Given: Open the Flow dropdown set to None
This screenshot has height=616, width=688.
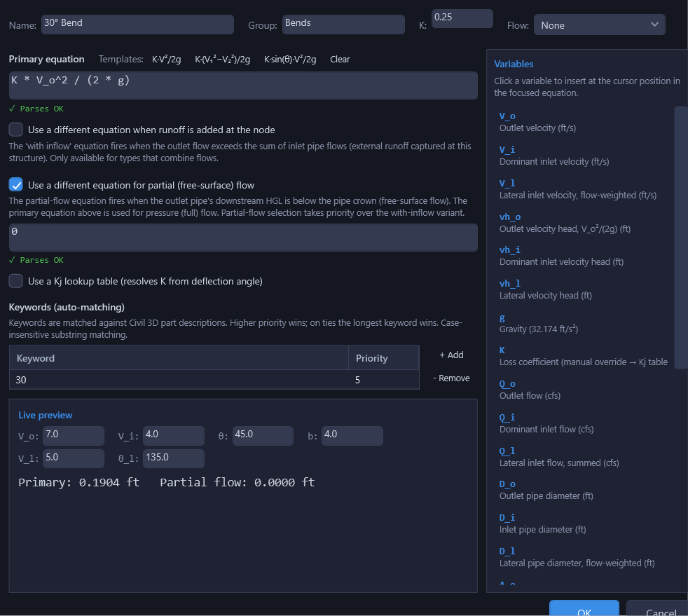Looking at the screenshot, I should point(599,25).
